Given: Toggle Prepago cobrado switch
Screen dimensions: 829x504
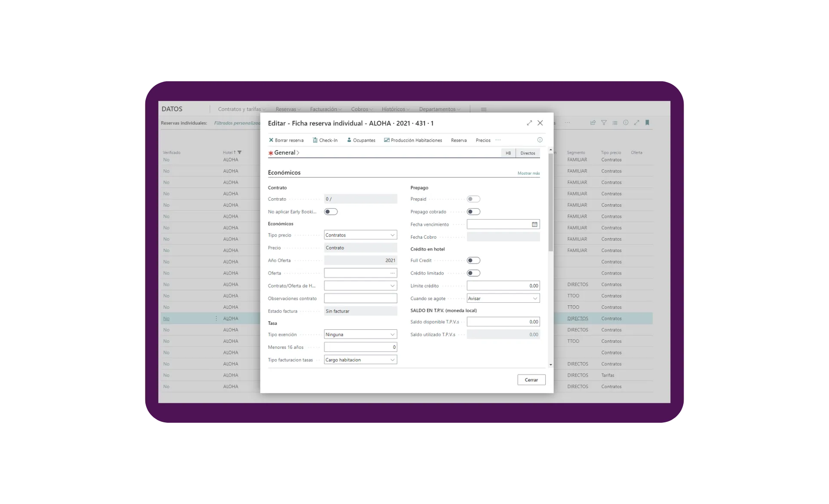Looking at the screenshot, I should 473,212.
